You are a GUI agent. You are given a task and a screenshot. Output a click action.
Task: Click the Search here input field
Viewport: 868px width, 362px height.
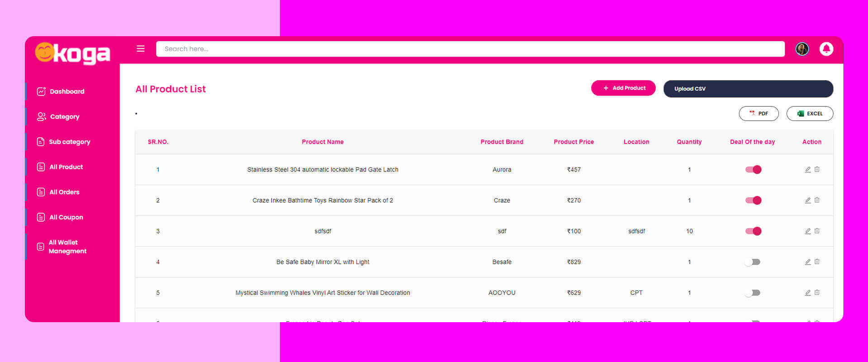tap(470, 49)
